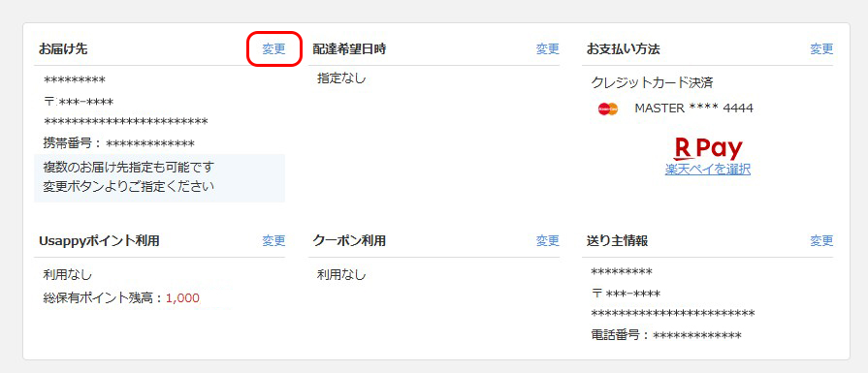Click 変更 link beside 送り主情報
The width and height of the screenshot is (868, 373).
coord(821,241)
